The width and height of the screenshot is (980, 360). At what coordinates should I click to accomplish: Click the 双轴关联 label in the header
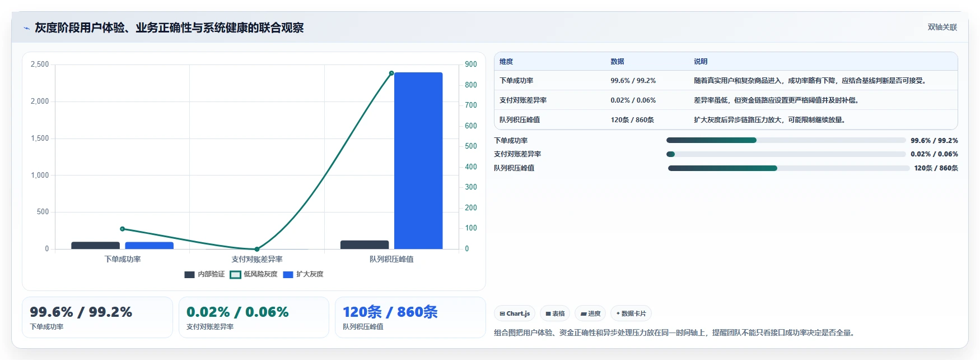(x=942, y=27)
